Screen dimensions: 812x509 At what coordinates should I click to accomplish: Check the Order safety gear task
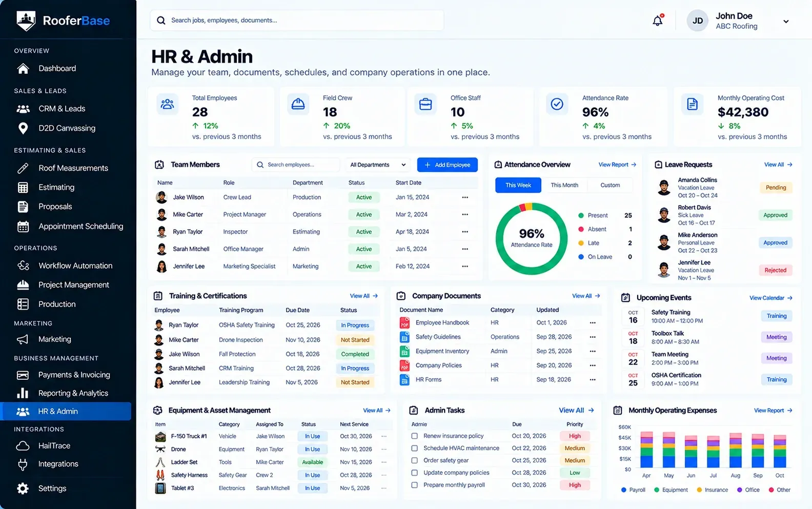(415, 461)
